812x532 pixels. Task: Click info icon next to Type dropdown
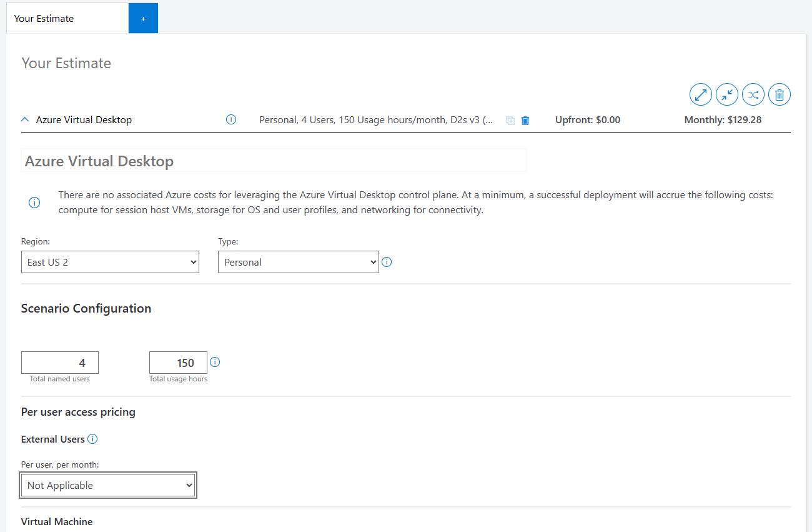pos(387,262)
